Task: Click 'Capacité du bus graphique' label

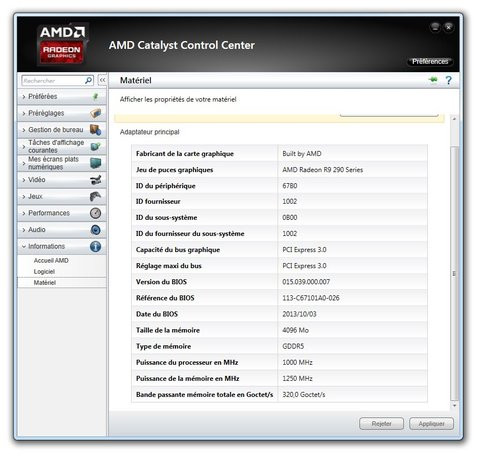Action: click(x=178, y=250)
